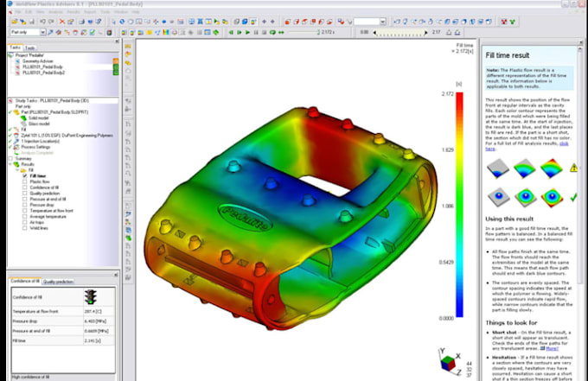Select 1 Injection Location(s) tree item
The image size is (588, 381).
click(x=41, y=141)
